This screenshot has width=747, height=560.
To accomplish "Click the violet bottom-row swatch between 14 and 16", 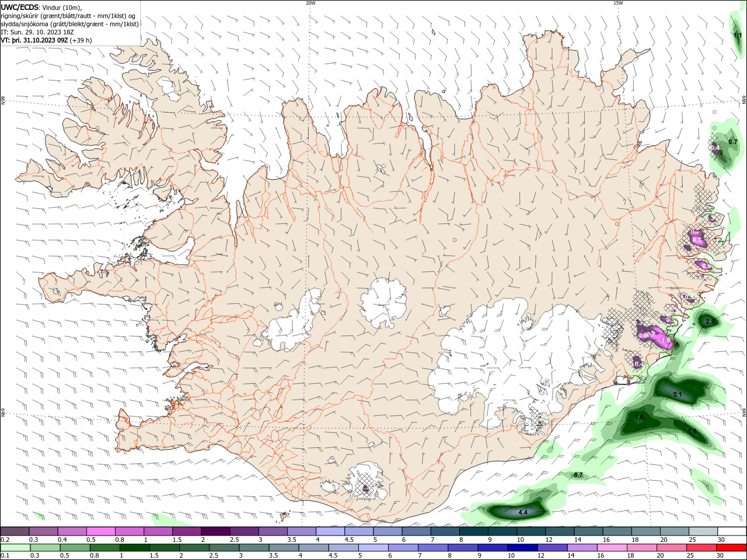I will (x=582, y=548).
